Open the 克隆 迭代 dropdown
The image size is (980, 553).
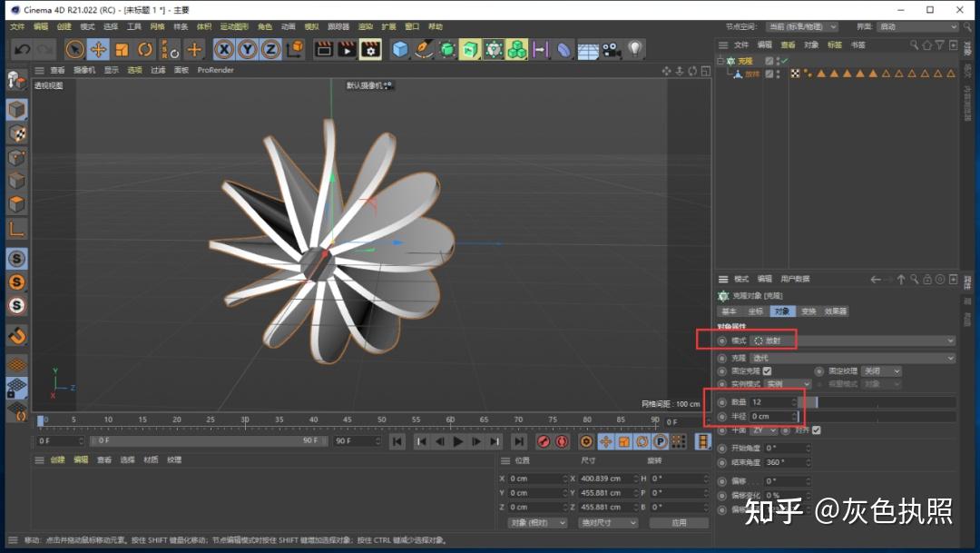852,358
